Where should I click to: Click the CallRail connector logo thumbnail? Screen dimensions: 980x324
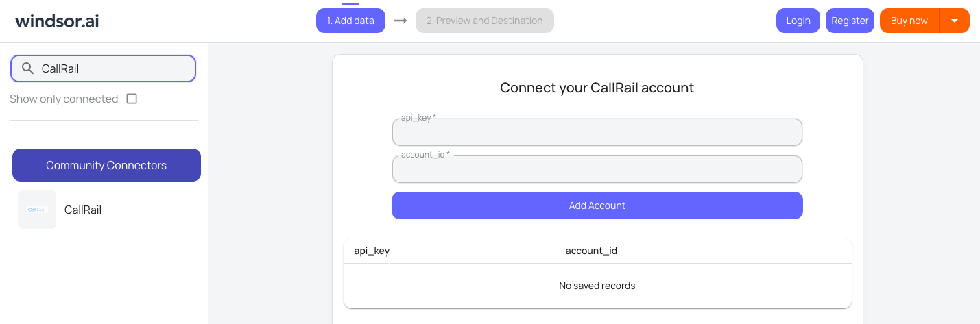pos(37,210)
